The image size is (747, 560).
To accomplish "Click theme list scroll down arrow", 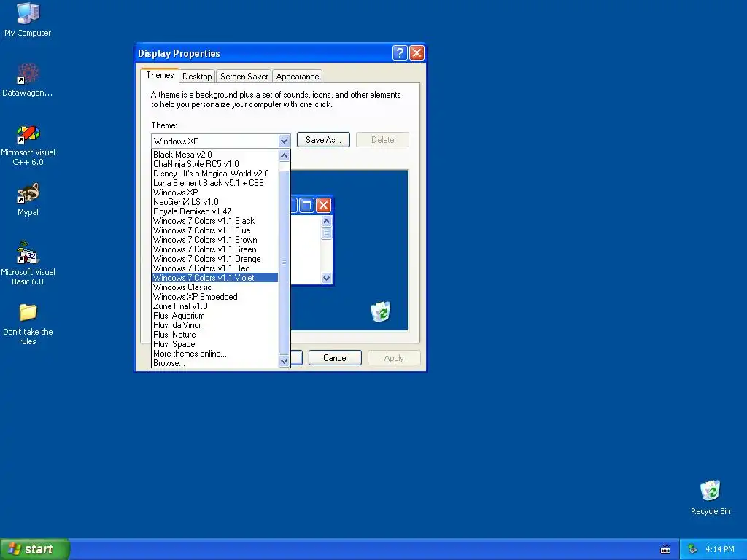I will 284,362.
